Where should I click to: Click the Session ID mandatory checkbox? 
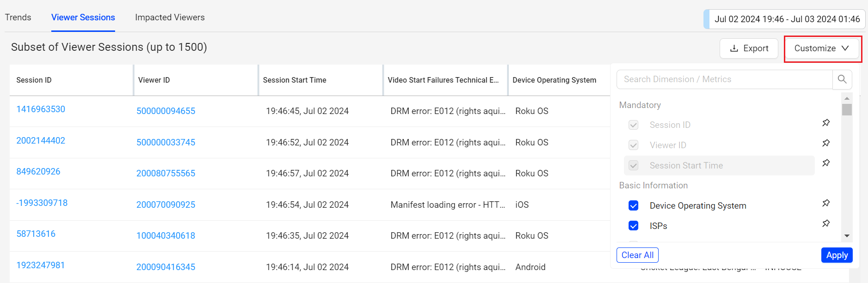tap(634, 125)
